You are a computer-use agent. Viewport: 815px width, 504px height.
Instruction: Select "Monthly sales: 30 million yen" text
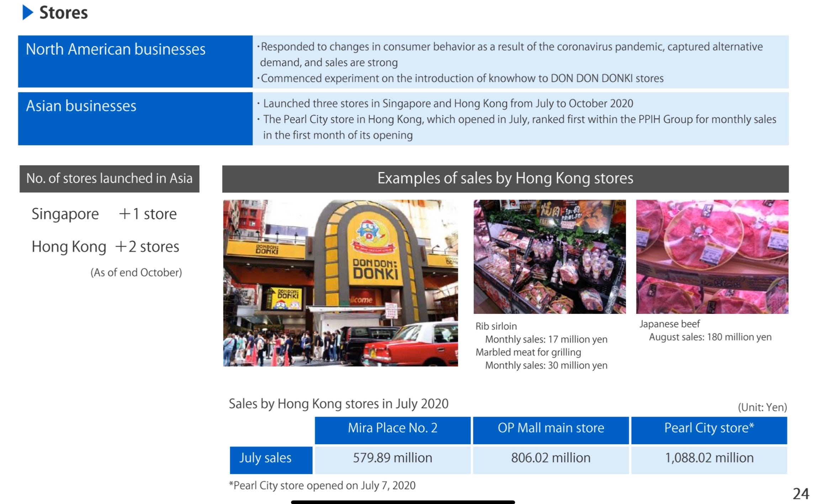pos(546,365)
